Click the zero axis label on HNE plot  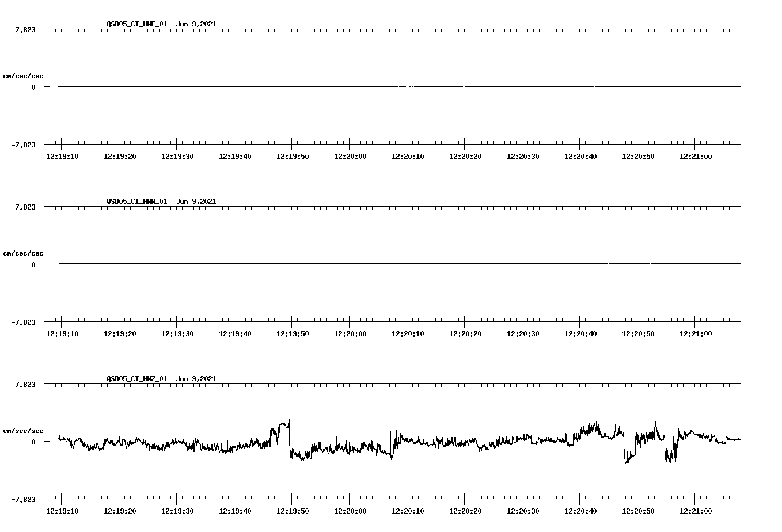coord(33,88)
